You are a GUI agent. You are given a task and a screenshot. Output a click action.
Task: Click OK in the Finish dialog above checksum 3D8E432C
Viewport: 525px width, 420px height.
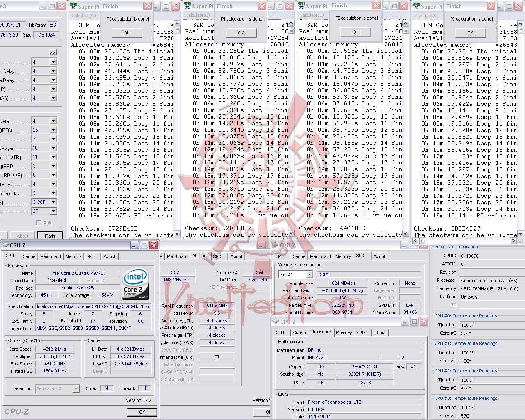pyautogui.click(x=470, y=33)
